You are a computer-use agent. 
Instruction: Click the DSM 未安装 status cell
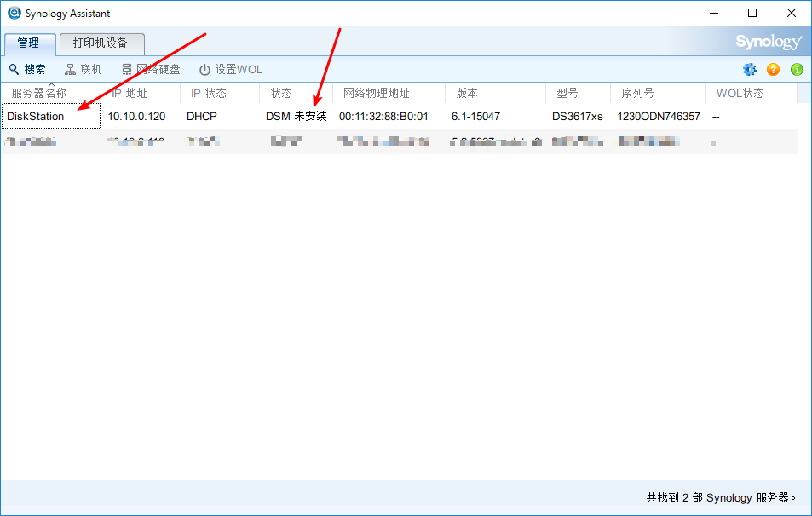[x=297, y=117]
